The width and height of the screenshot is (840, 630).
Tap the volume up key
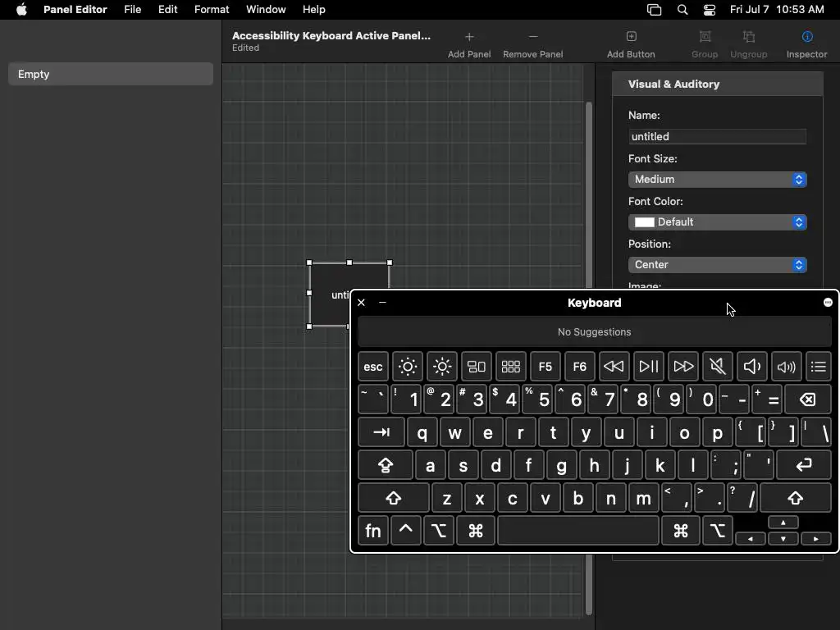[x=787, y=367]
